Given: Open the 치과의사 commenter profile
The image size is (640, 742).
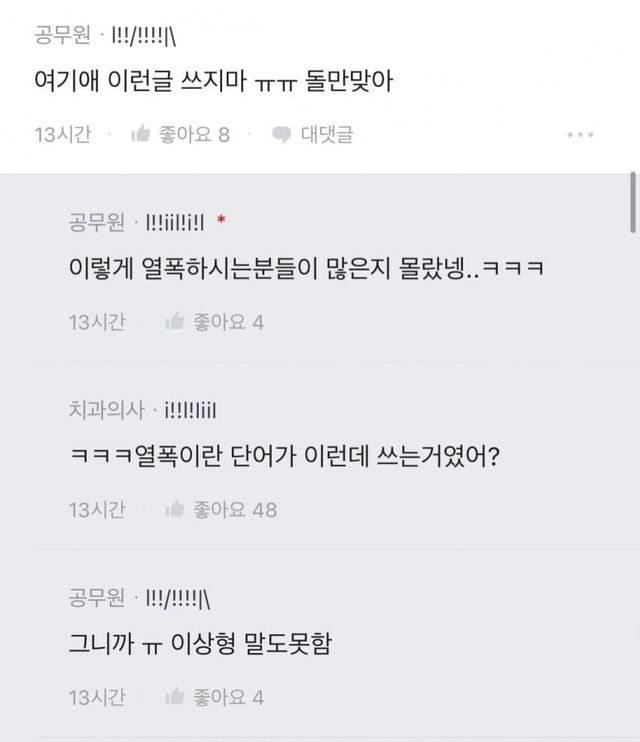Looking at the screenshot, I should point(107,410).
